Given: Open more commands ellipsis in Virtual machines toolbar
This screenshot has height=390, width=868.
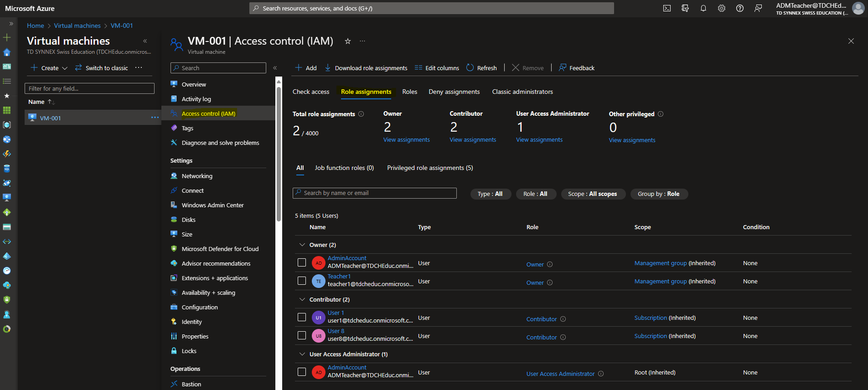Looking at the screenshot, I should [139, 67].
